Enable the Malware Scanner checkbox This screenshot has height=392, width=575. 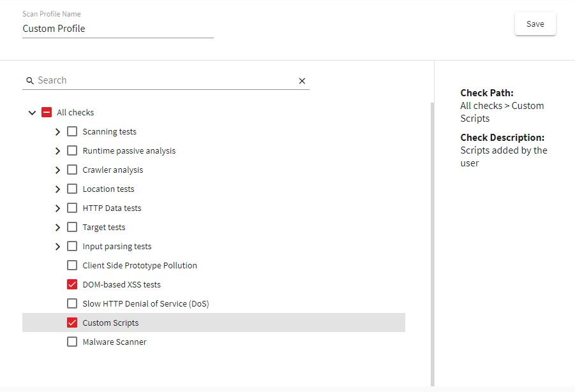point(72,342)
